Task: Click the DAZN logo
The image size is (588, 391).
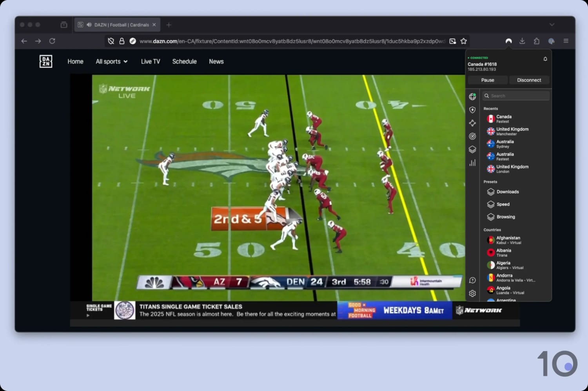Action: coord(46,62)
